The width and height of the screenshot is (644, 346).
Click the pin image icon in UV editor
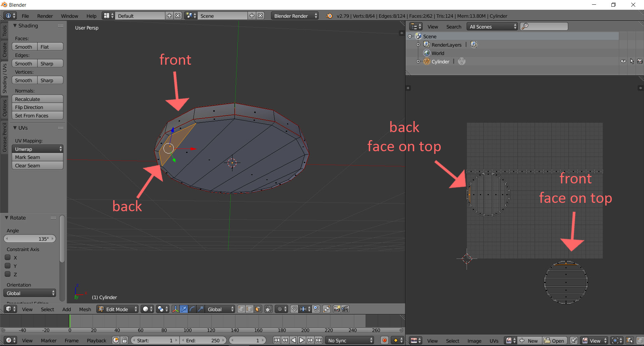pos(574,341)
